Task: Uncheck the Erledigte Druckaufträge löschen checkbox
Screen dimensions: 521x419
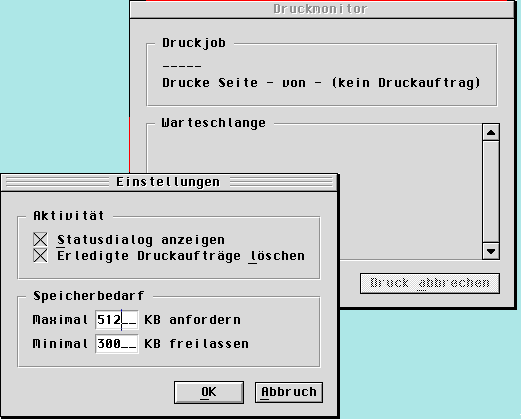Action: tap(40, 256)
